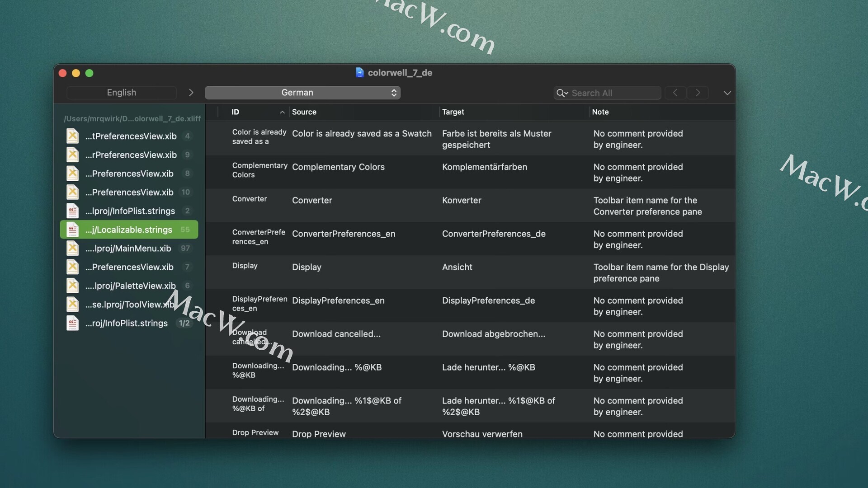The image size is (868, 488).
Task: Select source 'DisplayPreferences_en'
Action: pos(338,301)
